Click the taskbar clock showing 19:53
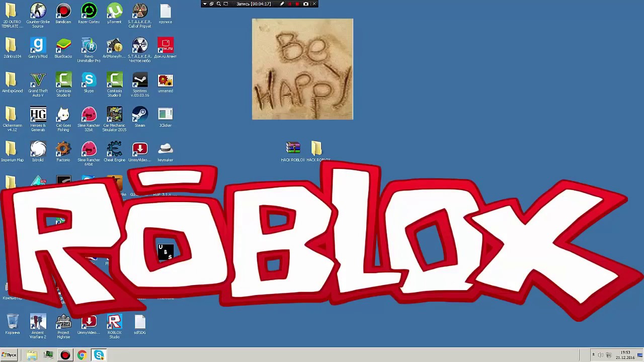This screenshot has height=362, width=644. click(625, 355)
